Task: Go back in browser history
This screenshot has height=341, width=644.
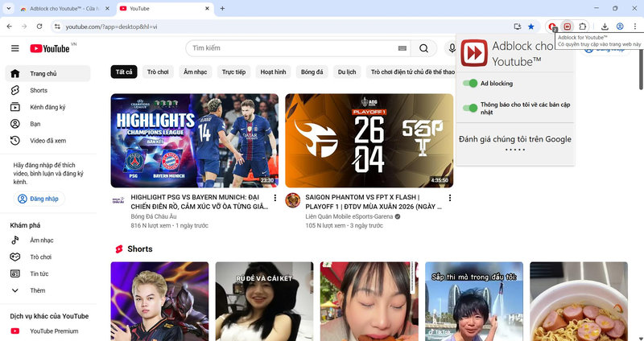Action: click(x=9, y=27)
